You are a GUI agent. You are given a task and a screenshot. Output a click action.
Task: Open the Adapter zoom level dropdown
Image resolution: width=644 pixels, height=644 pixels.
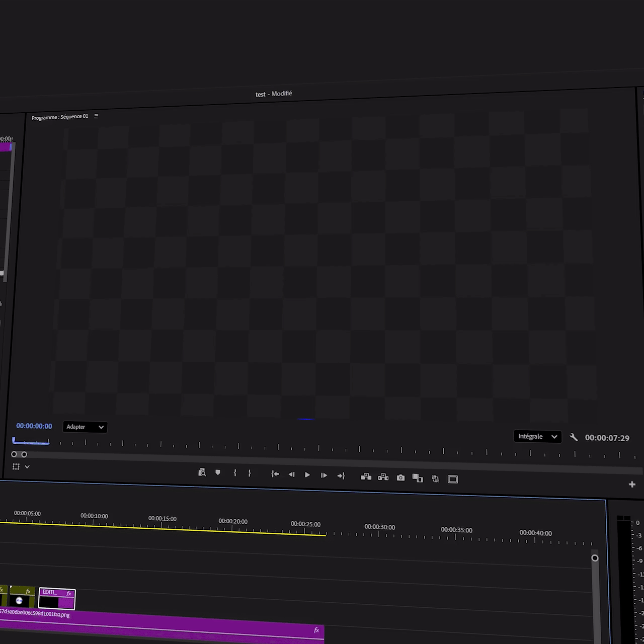(85, 427)
